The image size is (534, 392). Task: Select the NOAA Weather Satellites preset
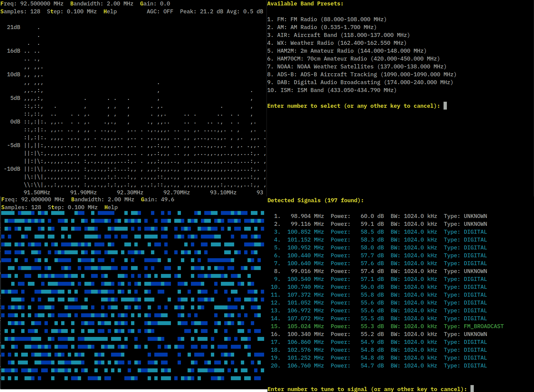pos(356,67)
